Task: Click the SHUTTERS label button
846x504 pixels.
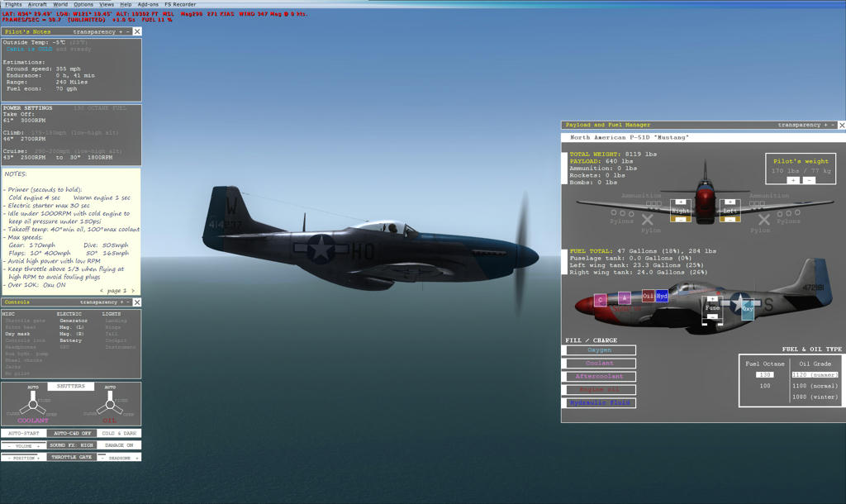Action: tap(71, 387)
